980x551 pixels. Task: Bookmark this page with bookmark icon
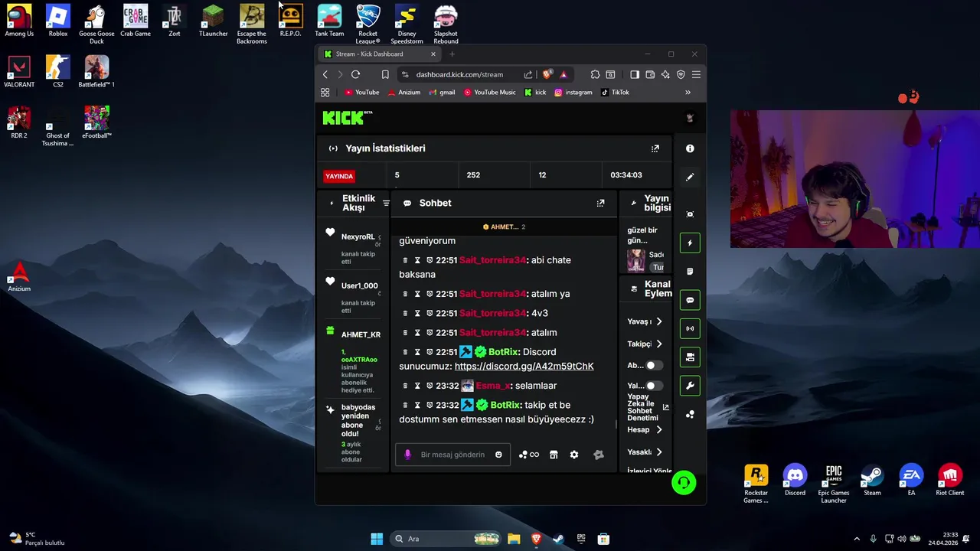(x=385, y=74)
